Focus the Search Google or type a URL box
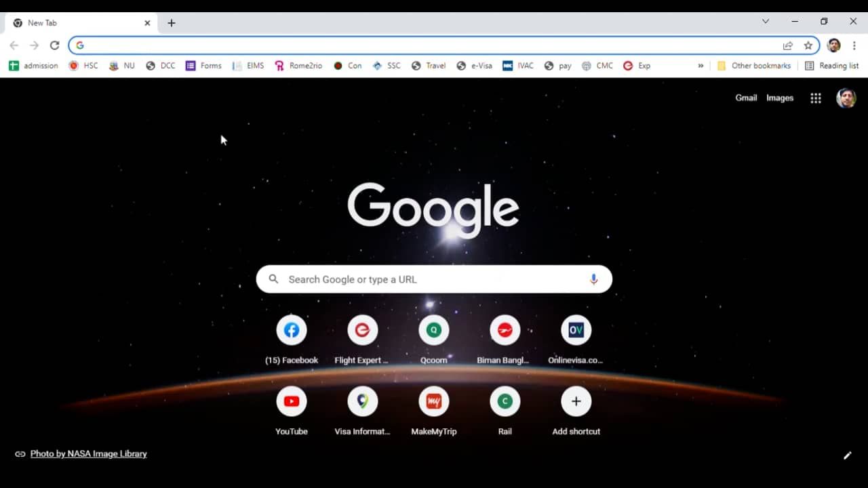 click(x=434, y=279)
